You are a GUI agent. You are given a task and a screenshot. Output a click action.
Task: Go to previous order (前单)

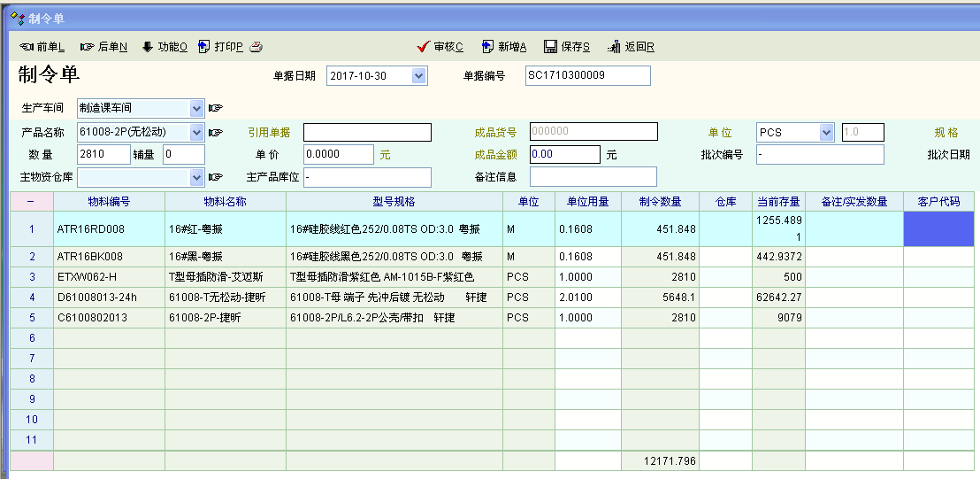tap(42, 47)
